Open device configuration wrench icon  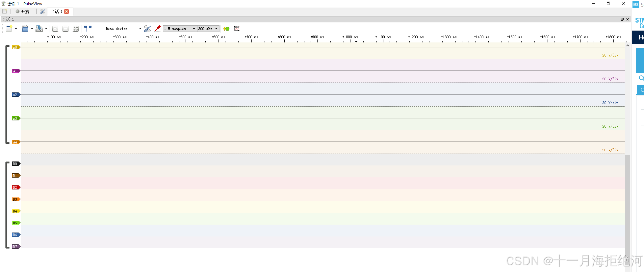click(147, 29)
